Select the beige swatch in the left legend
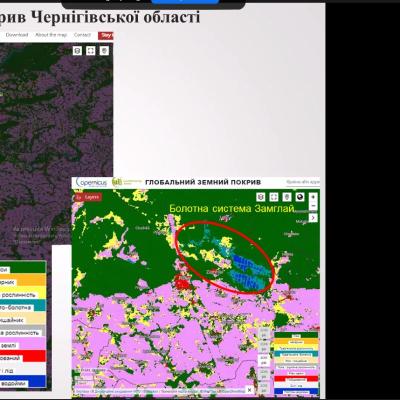 [23, 318]
